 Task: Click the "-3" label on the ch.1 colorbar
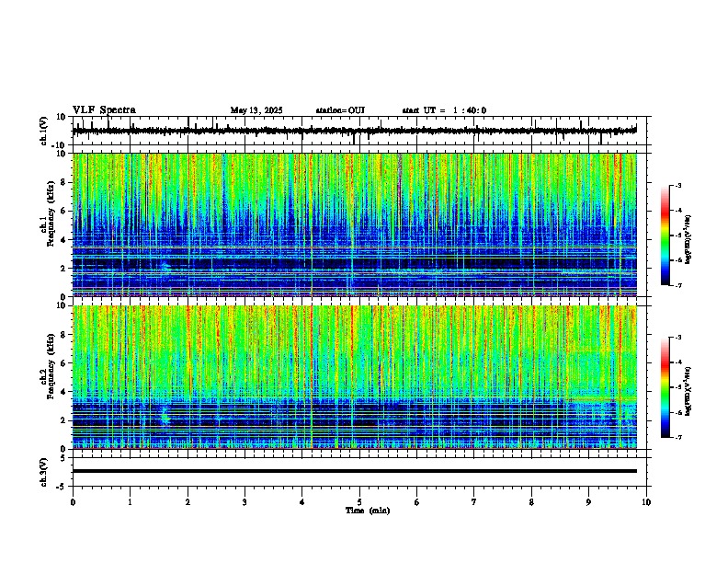tap(677, 185)
